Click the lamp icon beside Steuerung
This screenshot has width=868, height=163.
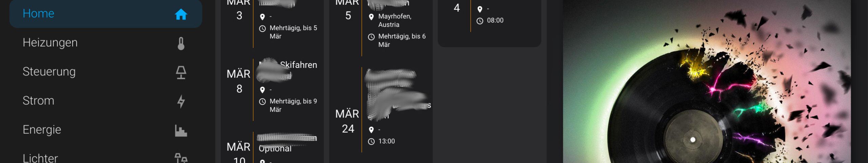[181, 72]
